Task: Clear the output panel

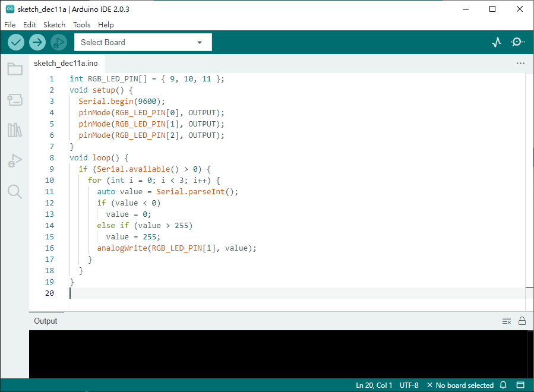Action: [507, 321]
